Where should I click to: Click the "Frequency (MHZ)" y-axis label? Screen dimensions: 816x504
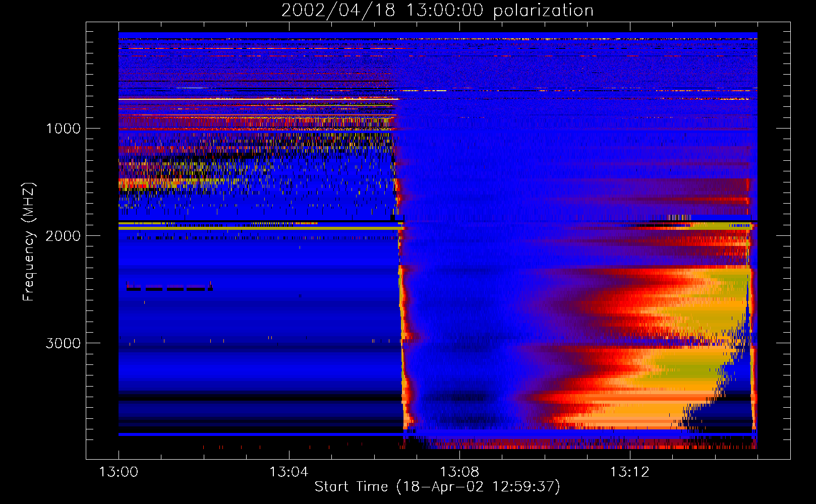(x=29, y=242)
